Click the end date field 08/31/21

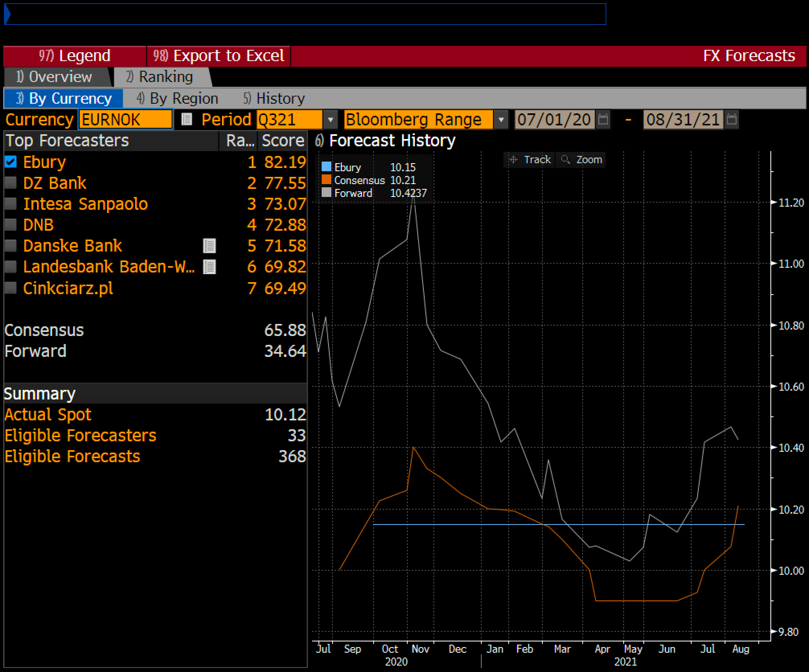click(x=684, y=119)
